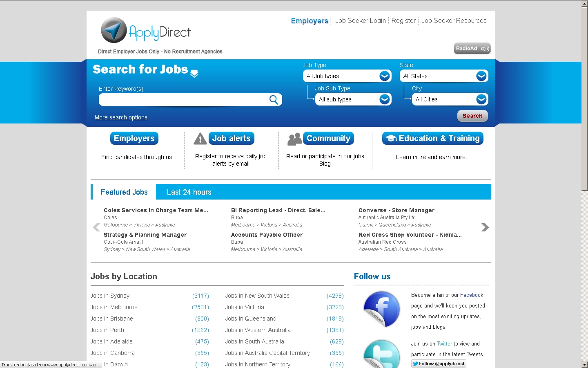Click the red Search button
This screenshot has width=588, height=368.
click(472, 116)
